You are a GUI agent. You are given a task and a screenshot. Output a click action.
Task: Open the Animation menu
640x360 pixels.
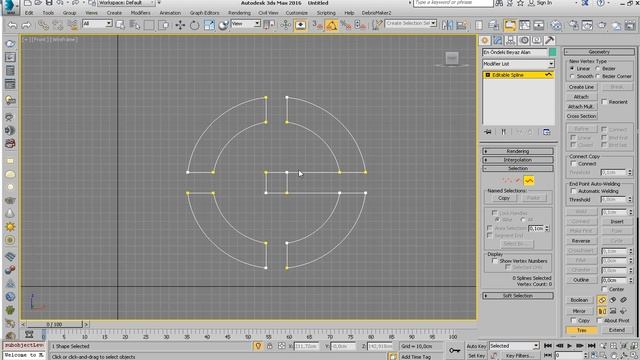[x=170, y=13]
